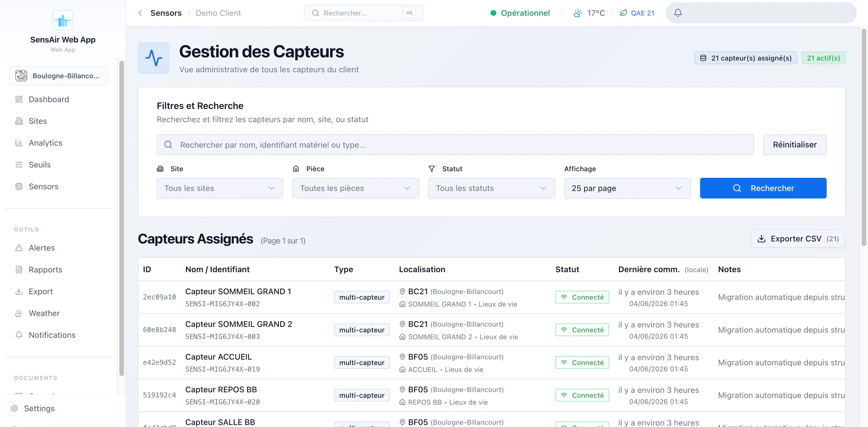
Task: Click the wifi icon in Capteur ACCUEIL status
Action: (564, 363)
